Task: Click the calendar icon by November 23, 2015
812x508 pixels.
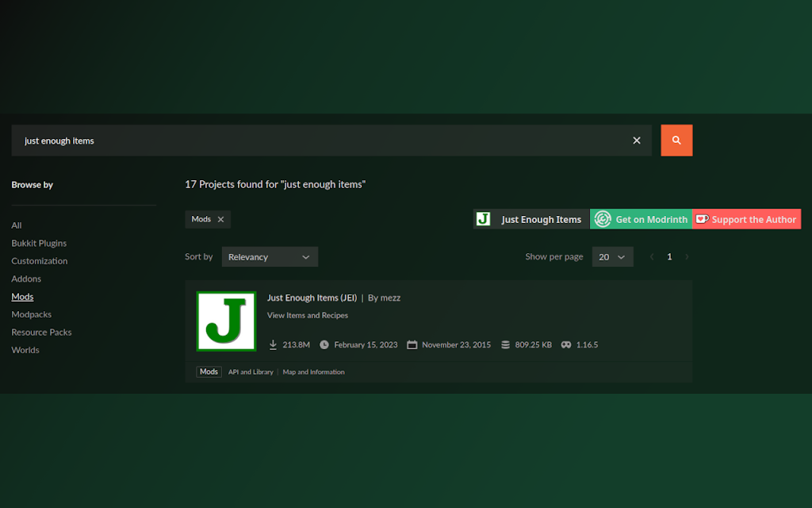Action: pos(412,344)
